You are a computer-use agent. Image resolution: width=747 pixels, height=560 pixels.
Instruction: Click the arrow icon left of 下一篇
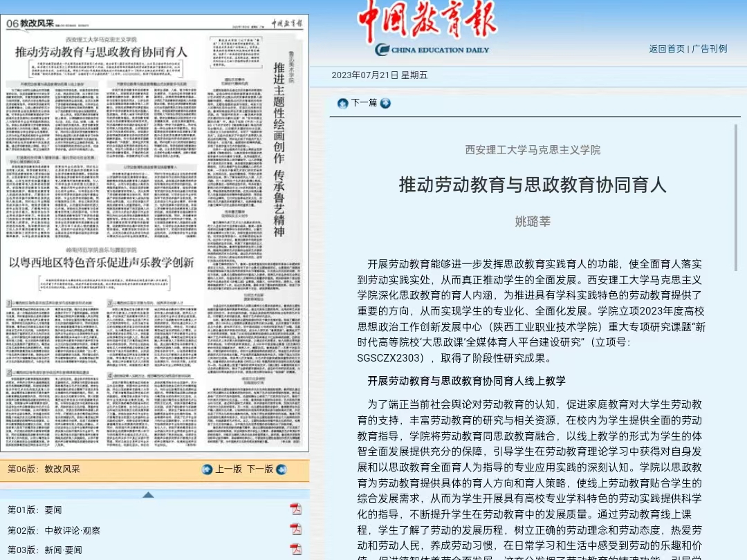point(342,104)
